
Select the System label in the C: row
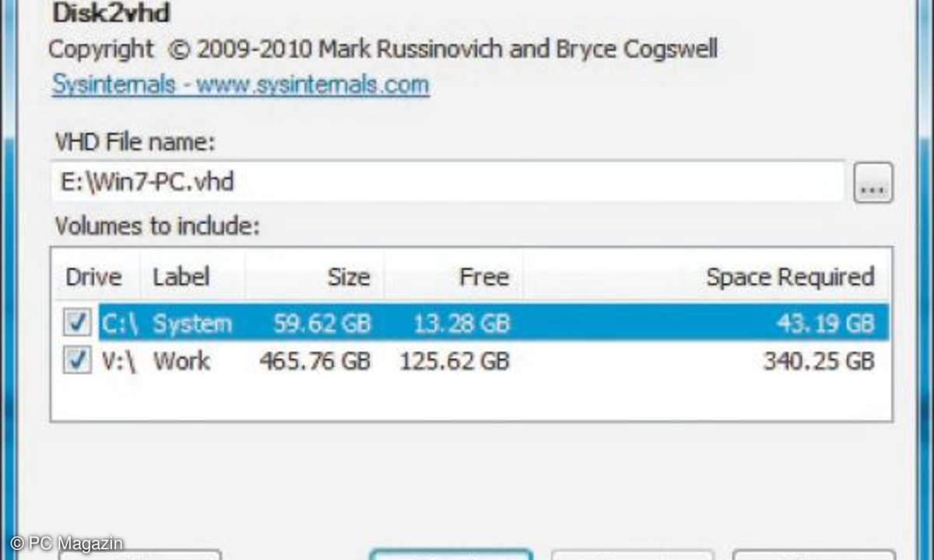pos(192,323)
